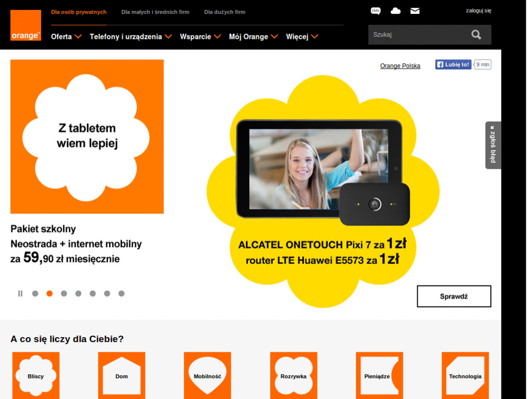Open the Mobilność category icon

coord(207,375)
